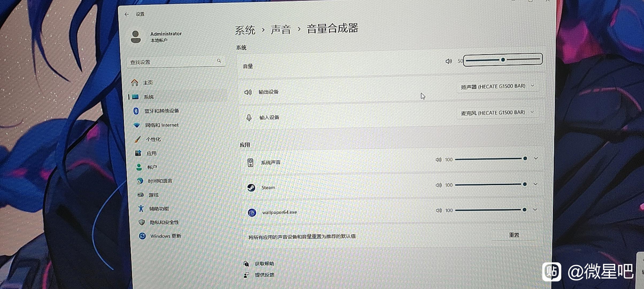Screen dimensions: 644x289
Task: Open the 输入设备 microphone dropdown
Action: tap(497, 113)
